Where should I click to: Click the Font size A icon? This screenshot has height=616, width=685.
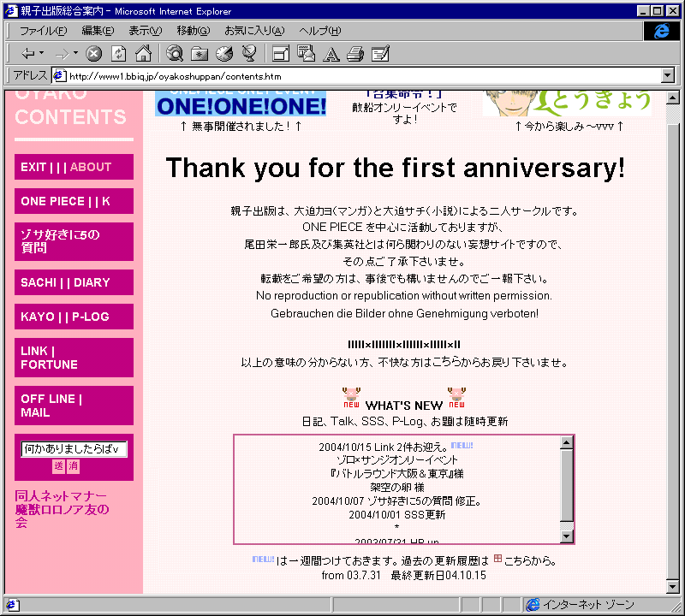point(331,54)
